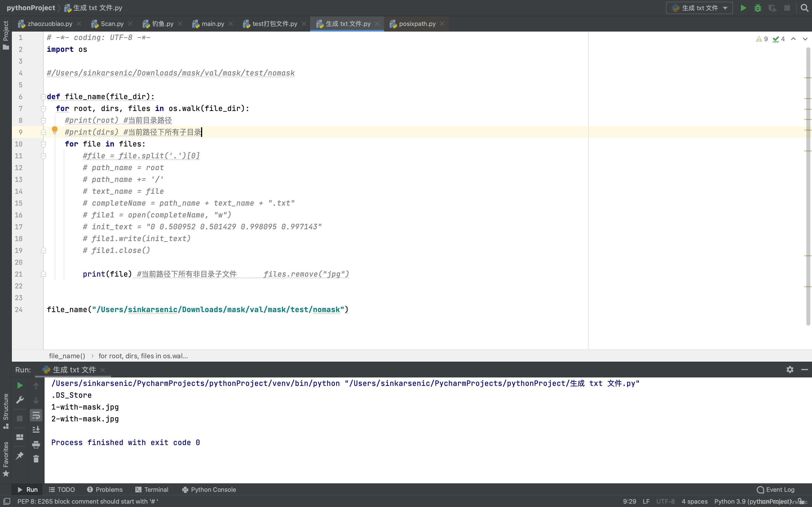Toggle pin tab icon in Run panel
Viewport: 812px width, 507px height.
coord(20,455)
